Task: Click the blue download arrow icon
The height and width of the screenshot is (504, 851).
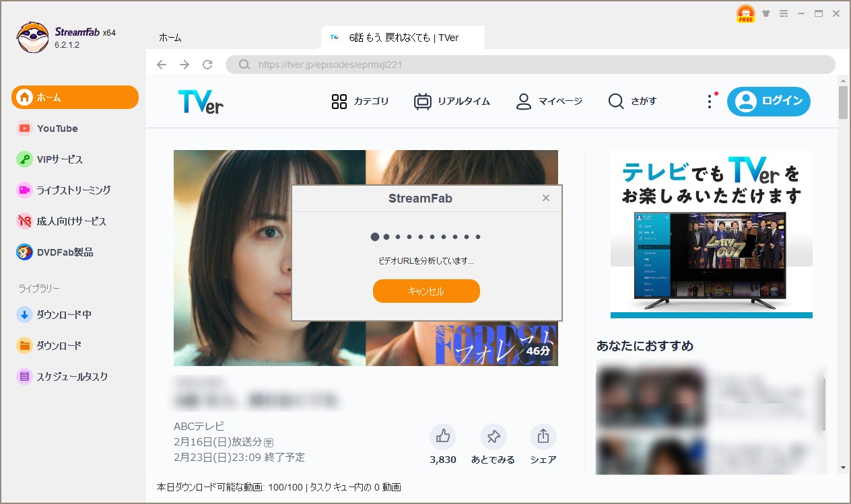Action: coord(24,314)
